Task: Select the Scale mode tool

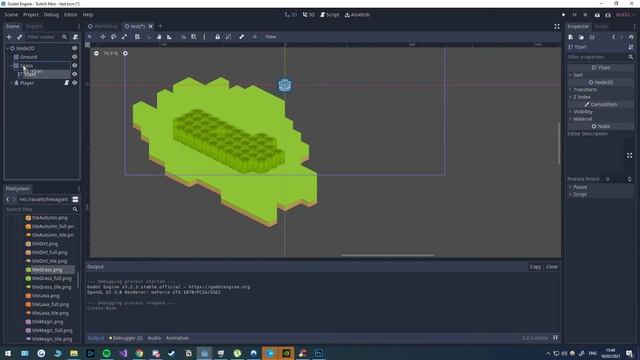Action: 124,37
